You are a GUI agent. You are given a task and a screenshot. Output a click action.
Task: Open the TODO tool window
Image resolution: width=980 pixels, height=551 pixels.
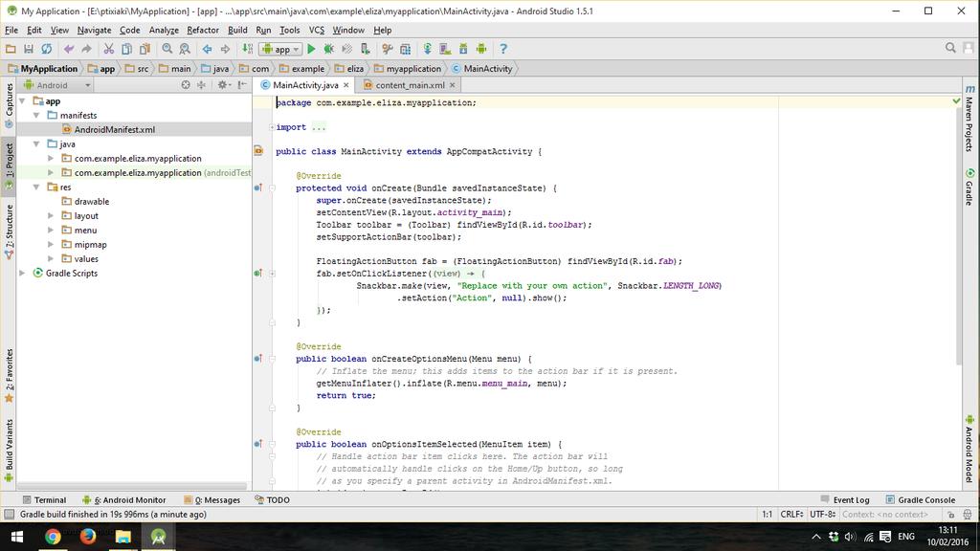(273, 499)
